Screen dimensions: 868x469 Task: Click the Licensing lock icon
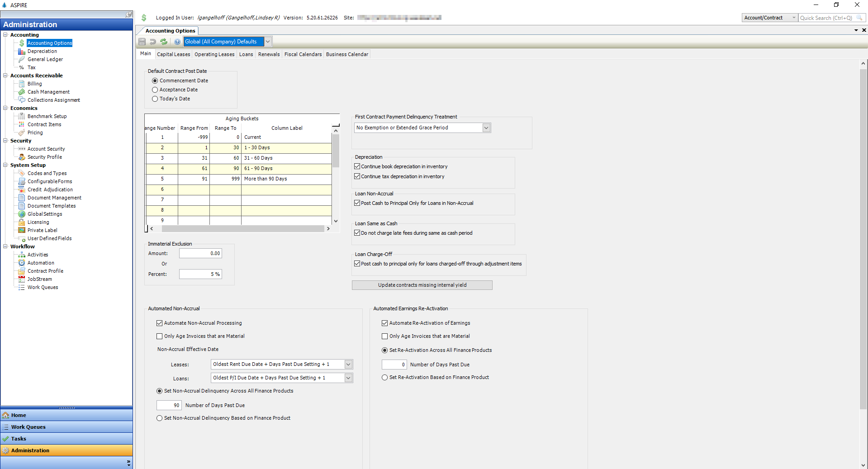point(22,222)
